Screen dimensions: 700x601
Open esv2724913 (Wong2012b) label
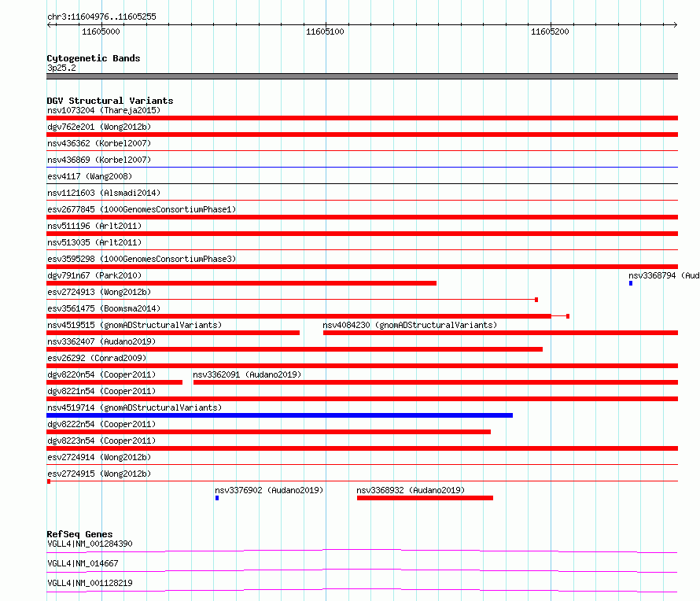(99, 292)
